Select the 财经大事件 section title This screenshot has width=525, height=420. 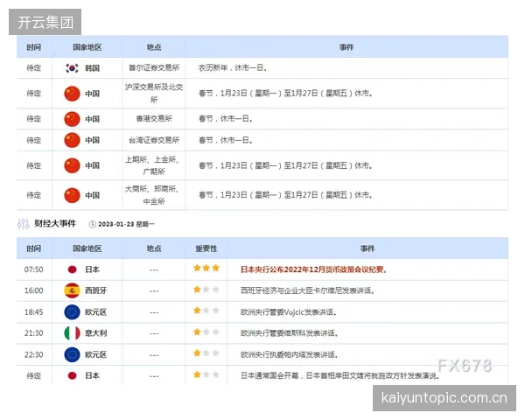pyautogui.click(x=55, y=223)
